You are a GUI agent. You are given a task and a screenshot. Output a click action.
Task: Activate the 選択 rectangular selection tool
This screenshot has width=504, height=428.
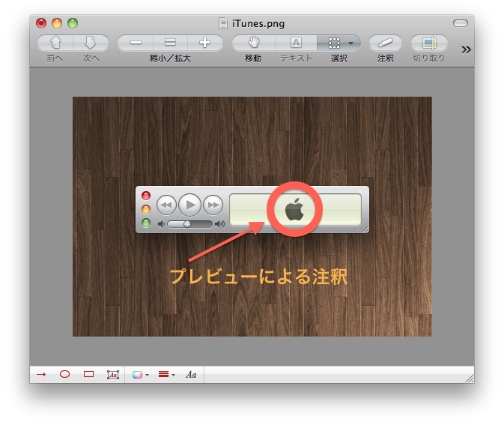click(334, 43)
